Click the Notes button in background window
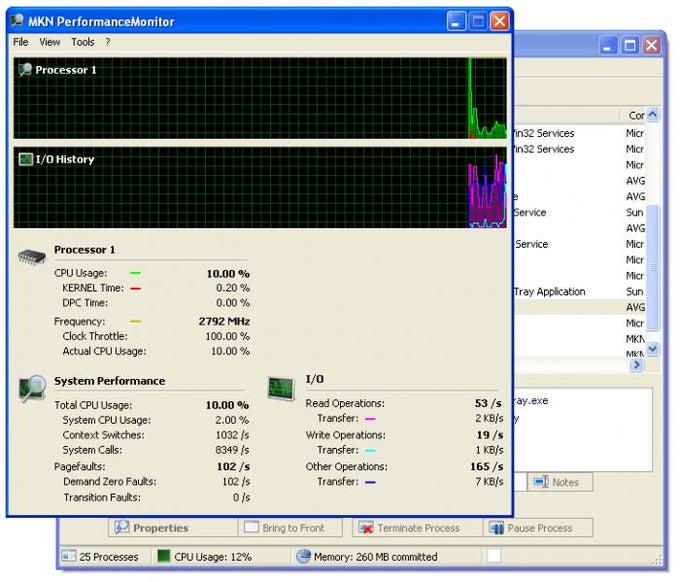This screenshot has height=582, width=680. pos(560,482)
